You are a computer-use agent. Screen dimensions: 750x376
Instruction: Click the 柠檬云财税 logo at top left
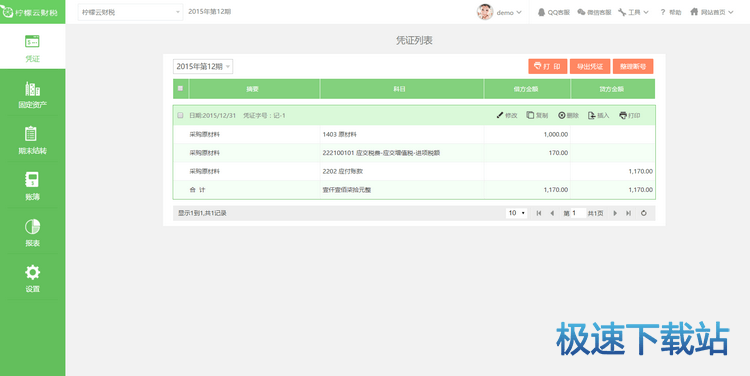(x=30, y=12)
